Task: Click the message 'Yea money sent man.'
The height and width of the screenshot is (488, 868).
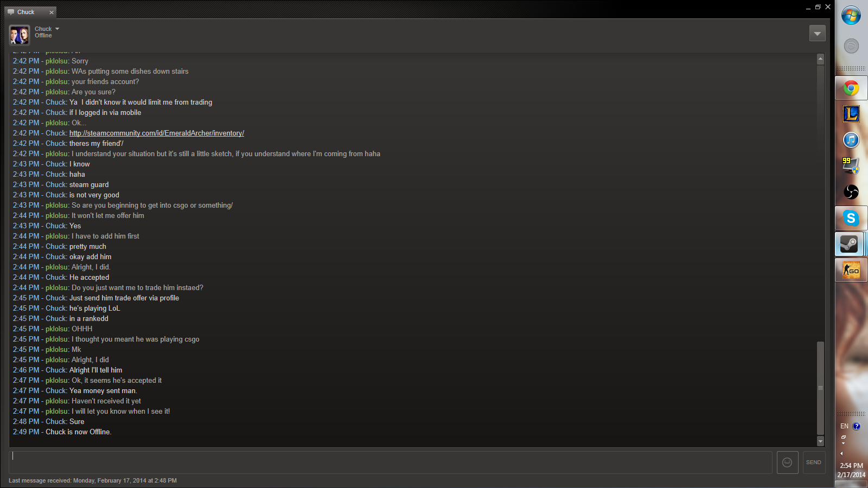Action: click(103, 390)
